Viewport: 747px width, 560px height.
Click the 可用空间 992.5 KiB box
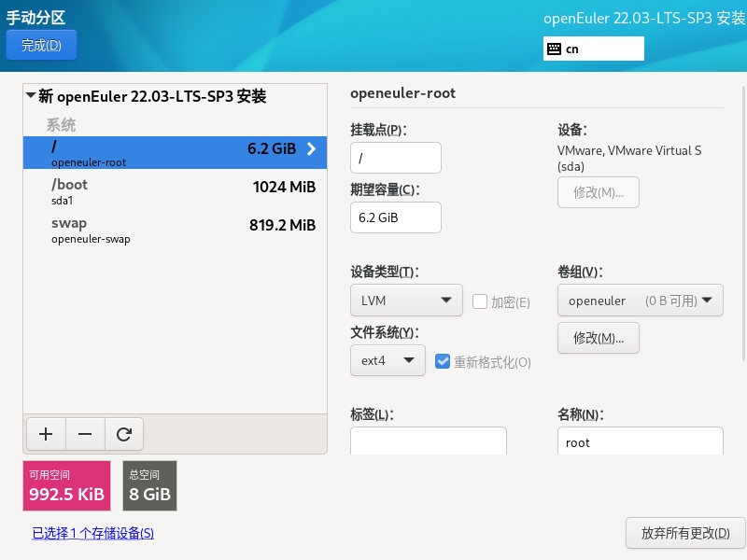tap(66, 485)
